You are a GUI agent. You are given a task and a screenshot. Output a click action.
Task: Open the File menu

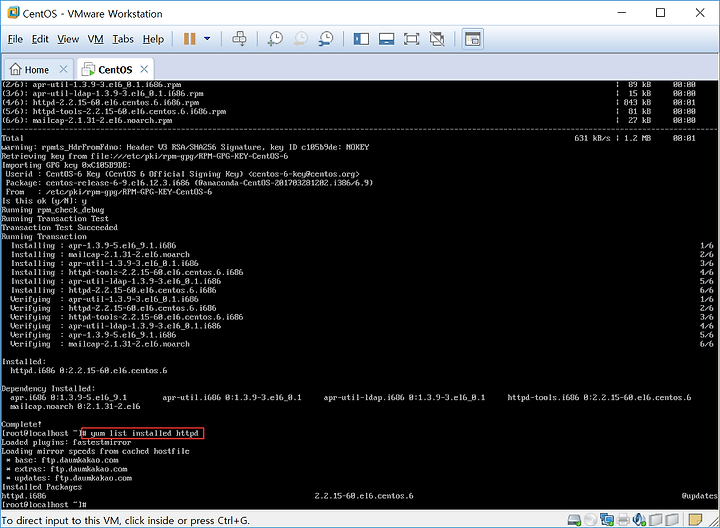tap(15, 39)
